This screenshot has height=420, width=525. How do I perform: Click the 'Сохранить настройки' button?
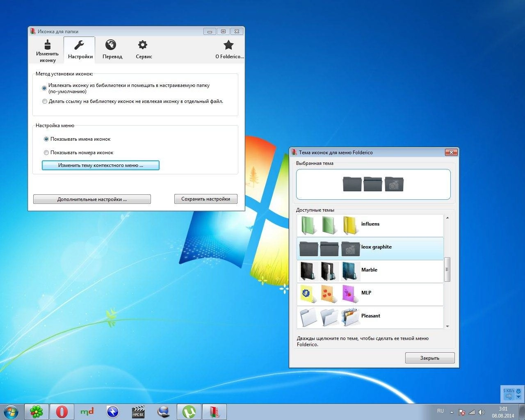click(x=205, y=199)
